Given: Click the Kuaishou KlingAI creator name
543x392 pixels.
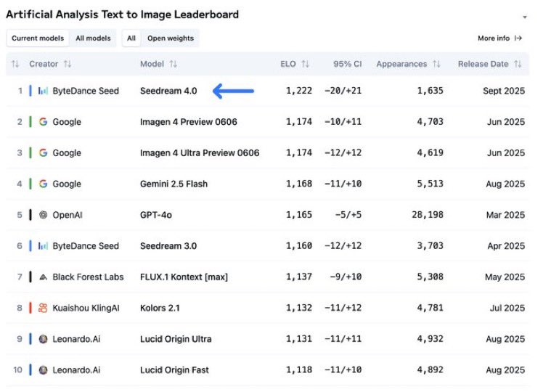Looking at the screenshot, I should (86, 308).
